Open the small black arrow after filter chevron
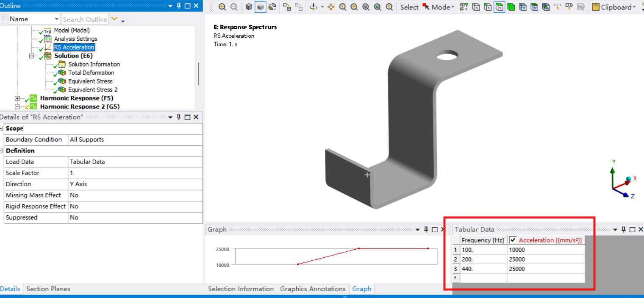The height and width of the screenshot is (298, 644). point(123,21)
